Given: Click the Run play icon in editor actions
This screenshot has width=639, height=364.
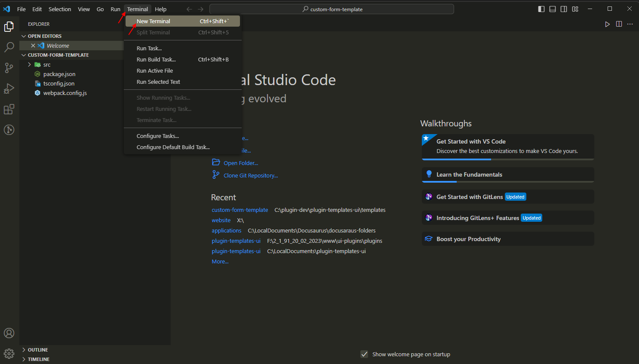Looking at the screenshot, I should tap(608, 24).
